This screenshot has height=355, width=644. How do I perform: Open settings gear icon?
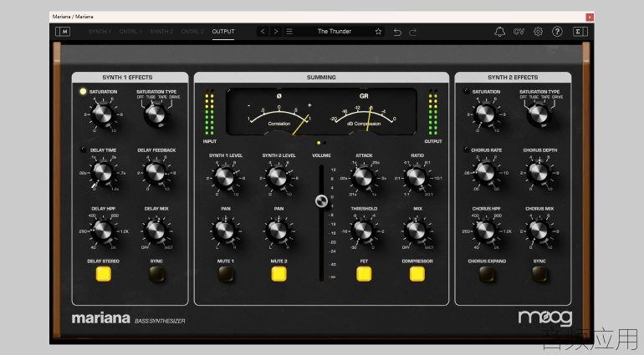coord(538,32)
